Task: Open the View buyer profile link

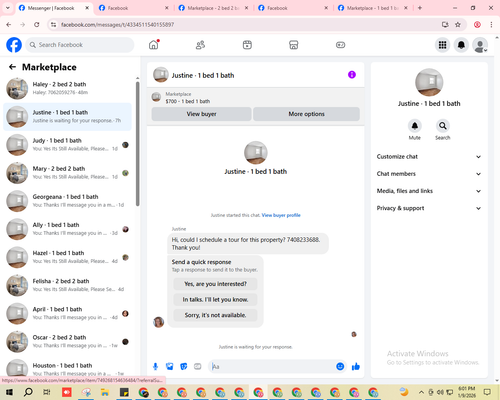Action: [x=281, y=215]
